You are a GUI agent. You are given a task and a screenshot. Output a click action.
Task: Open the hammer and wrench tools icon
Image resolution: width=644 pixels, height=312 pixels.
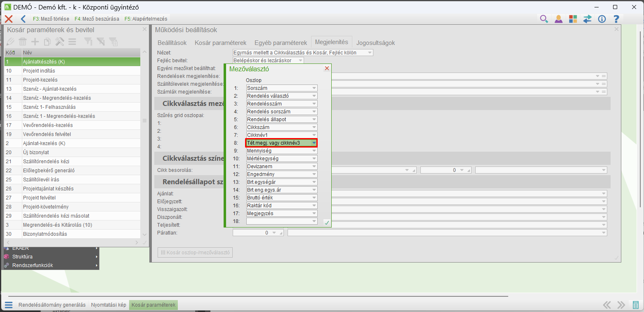[x=60, y=42]
